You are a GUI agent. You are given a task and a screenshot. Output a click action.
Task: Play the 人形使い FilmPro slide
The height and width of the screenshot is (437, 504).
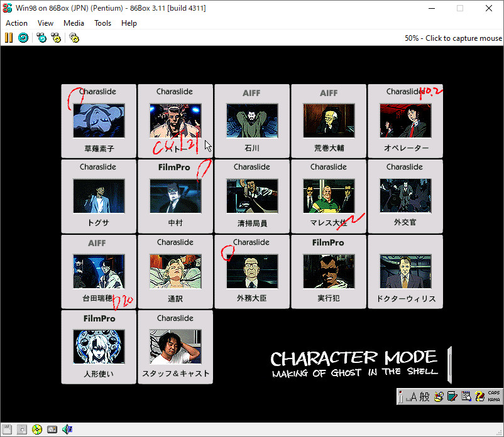(99, 347)
